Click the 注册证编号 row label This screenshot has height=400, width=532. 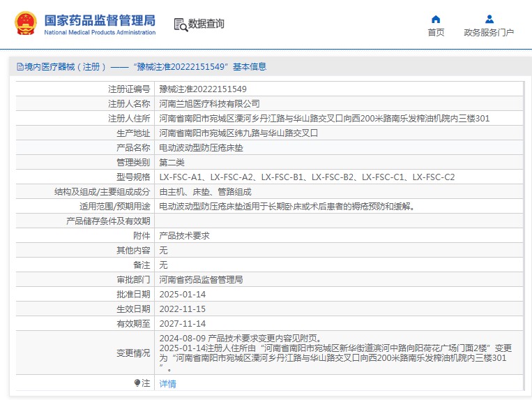point(129,89)
